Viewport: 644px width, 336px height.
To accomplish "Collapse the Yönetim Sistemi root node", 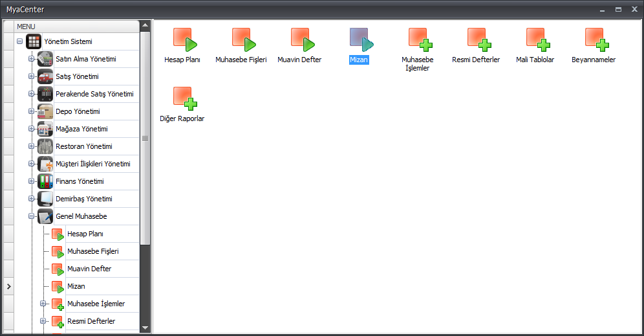I will click(19, 41).
